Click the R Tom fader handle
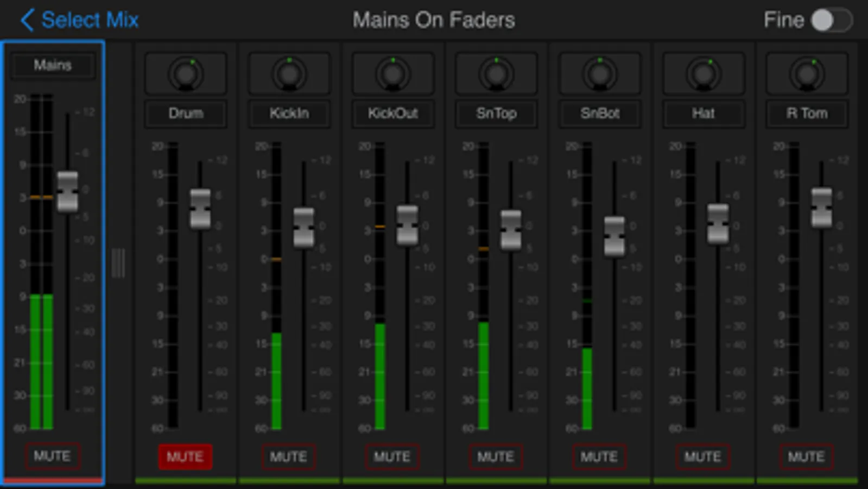Image resolution: width=868 pixels, height=489 pixels. [821, 208]
